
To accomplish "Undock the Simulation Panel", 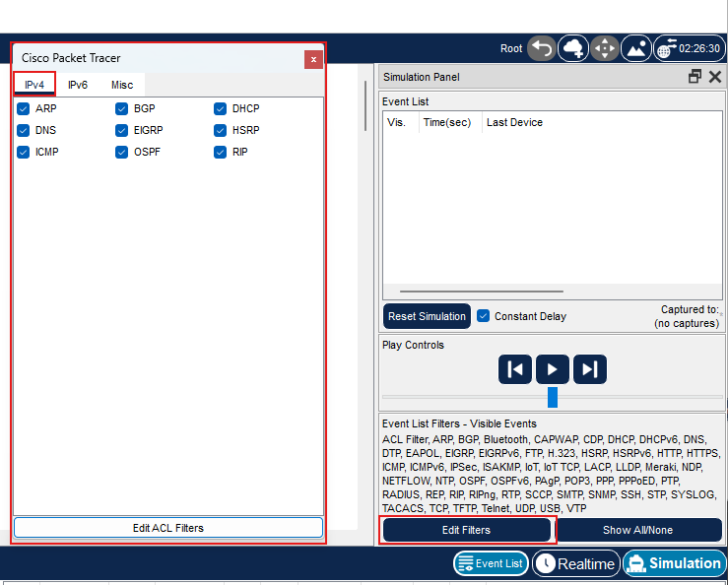I will click(x=695, y=77).
